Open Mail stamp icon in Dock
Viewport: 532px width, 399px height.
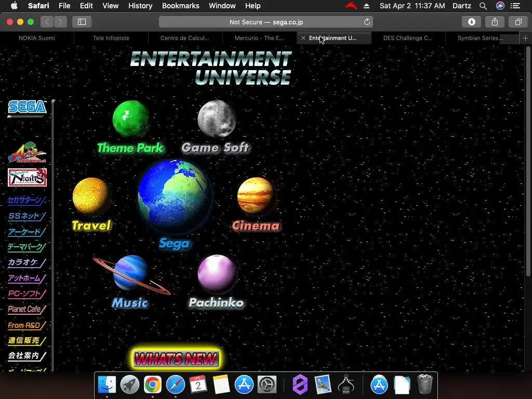pos(322,385)
